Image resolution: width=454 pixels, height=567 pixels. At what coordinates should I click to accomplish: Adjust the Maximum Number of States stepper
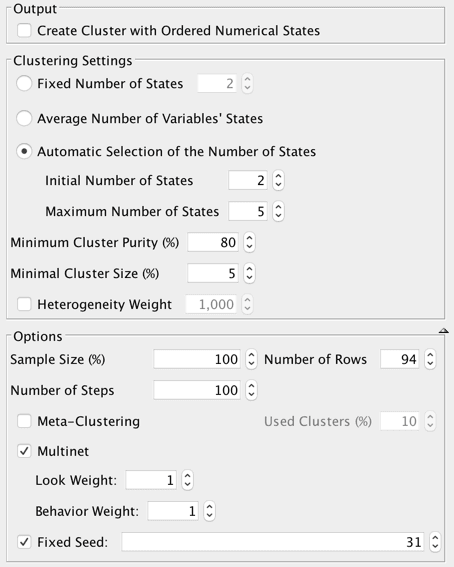[278, 211]
